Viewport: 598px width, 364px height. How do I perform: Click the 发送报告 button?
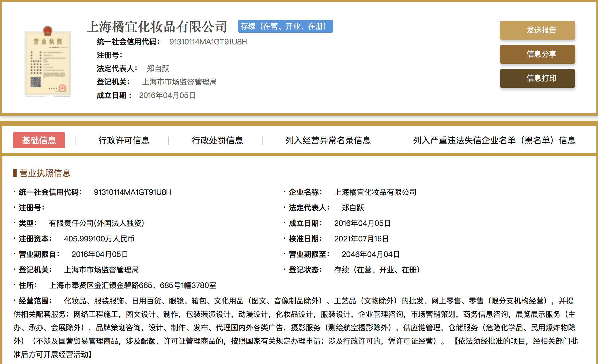tap(537, 30)
